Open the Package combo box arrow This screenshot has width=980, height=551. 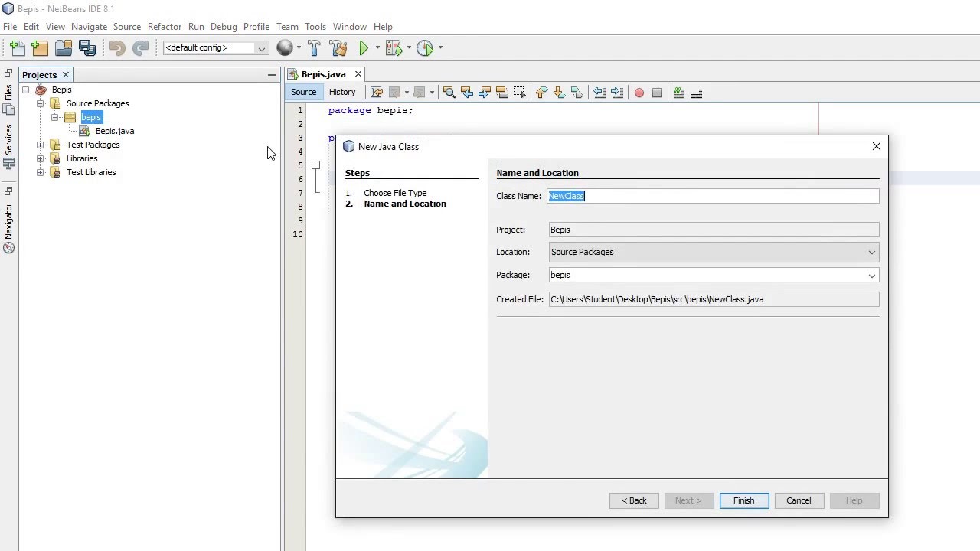tap(871, 275)
